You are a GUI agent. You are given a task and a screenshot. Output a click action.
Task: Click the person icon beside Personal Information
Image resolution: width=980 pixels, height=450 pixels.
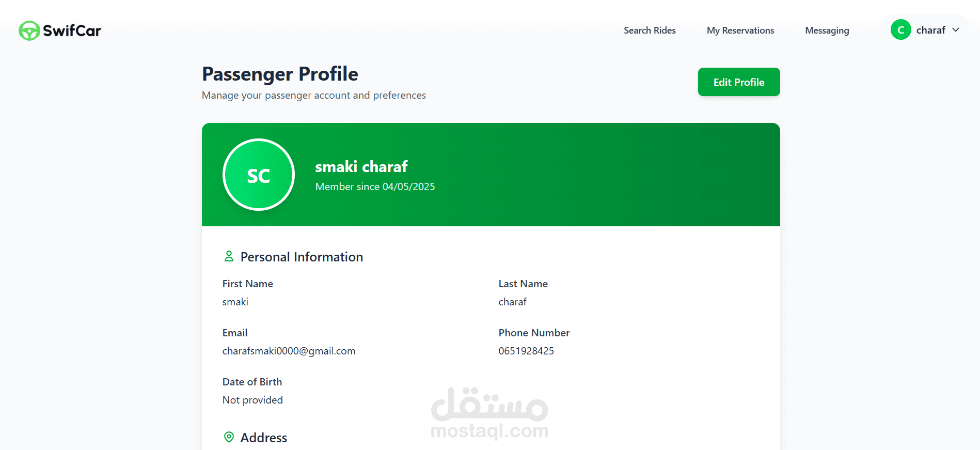[229, 256]
